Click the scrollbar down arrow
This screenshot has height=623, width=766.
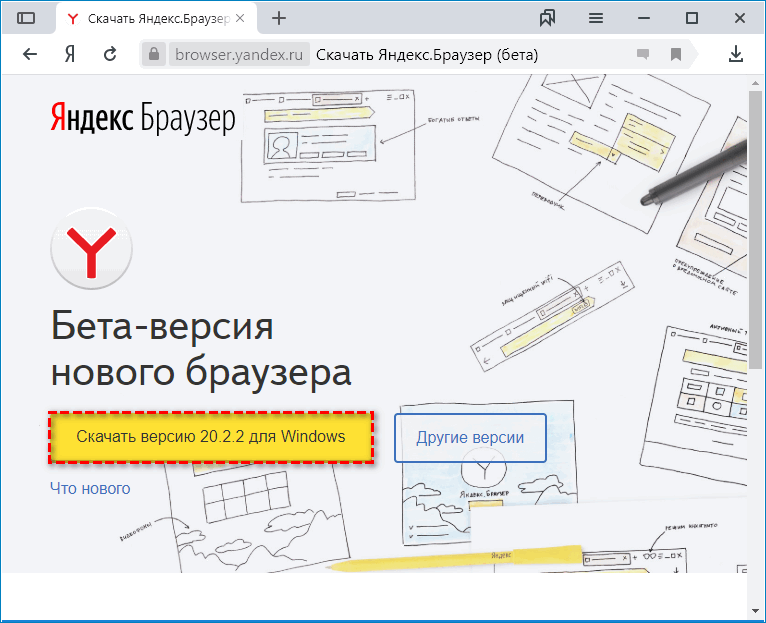756,611
